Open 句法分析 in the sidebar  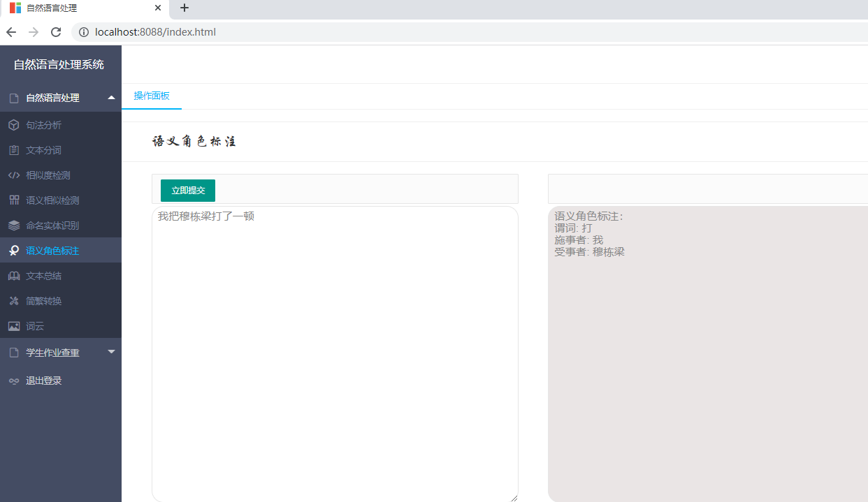click(x=61, y=125)
